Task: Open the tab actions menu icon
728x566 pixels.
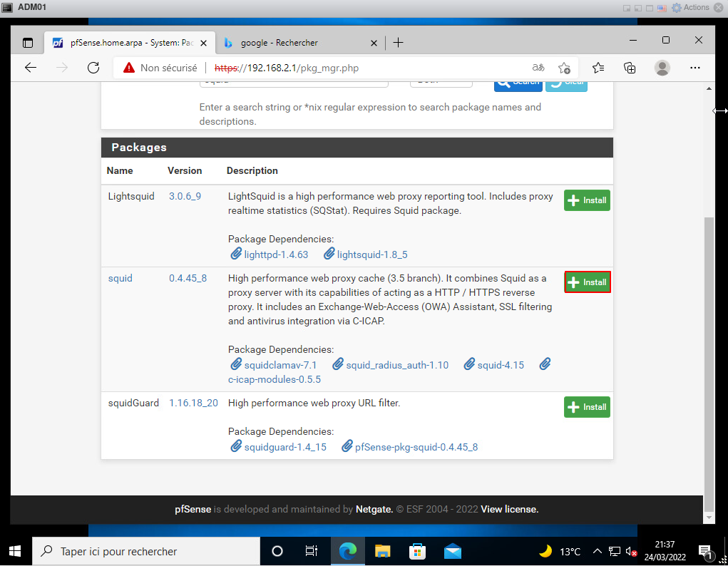Action: coord(28,43)
